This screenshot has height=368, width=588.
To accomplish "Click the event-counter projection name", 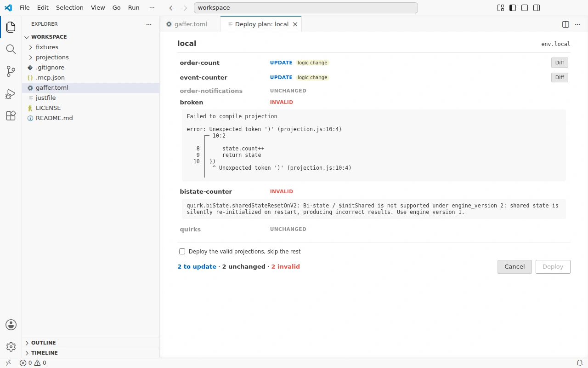I will (x=204, y=78).
